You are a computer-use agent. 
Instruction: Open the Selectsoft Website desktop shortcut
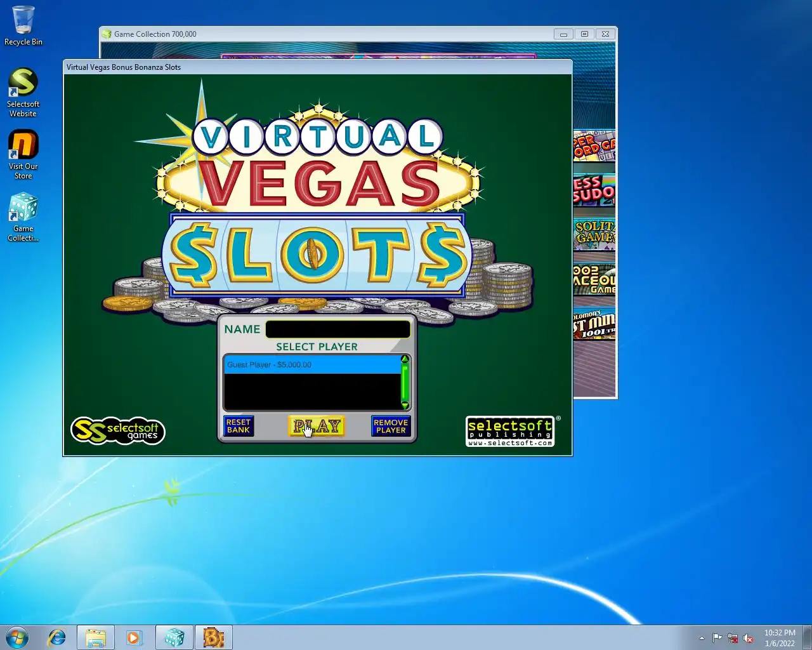click(x=23, y=93)
